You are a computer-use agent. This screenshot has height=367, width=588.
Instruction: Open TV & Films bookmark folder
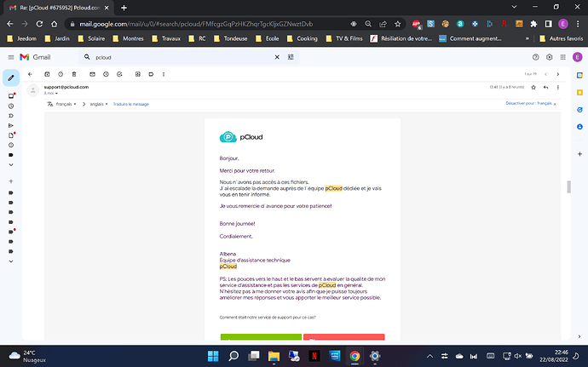pos(344,38)
